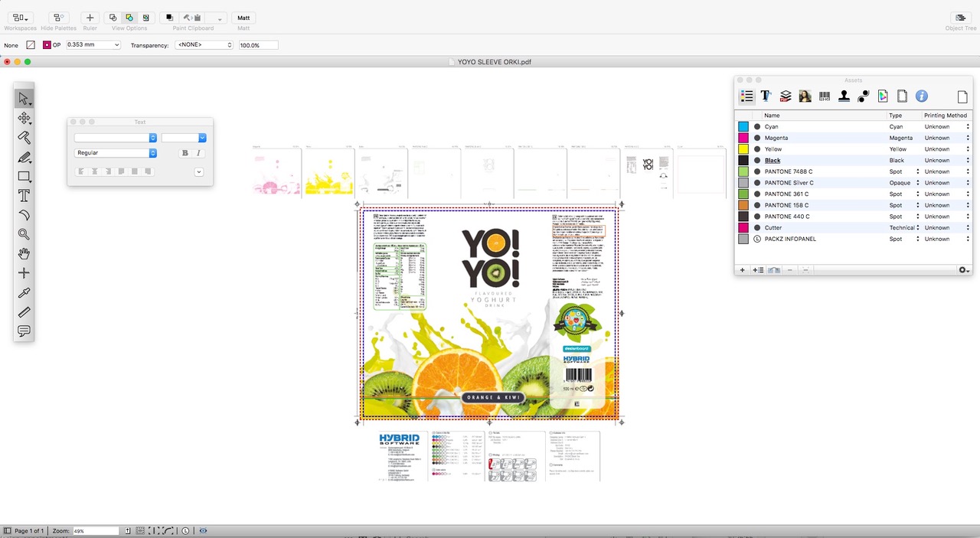Choose the paint roller tool

click(24, 138)
